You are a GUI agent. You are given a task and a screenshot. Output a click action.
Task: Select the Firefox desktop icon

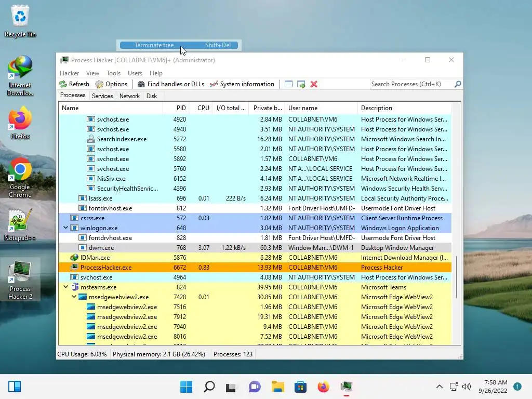(20, 123)
